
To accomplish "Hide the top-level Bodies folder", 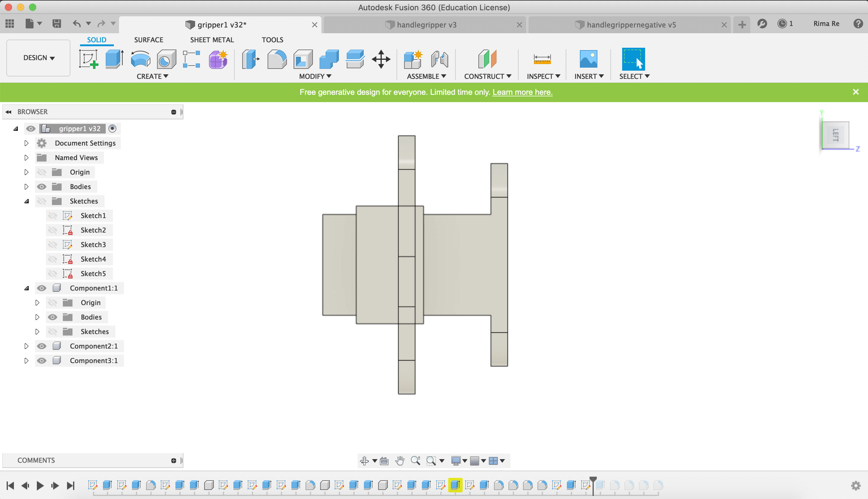I will pyautogui.click(x=41, y=187).
